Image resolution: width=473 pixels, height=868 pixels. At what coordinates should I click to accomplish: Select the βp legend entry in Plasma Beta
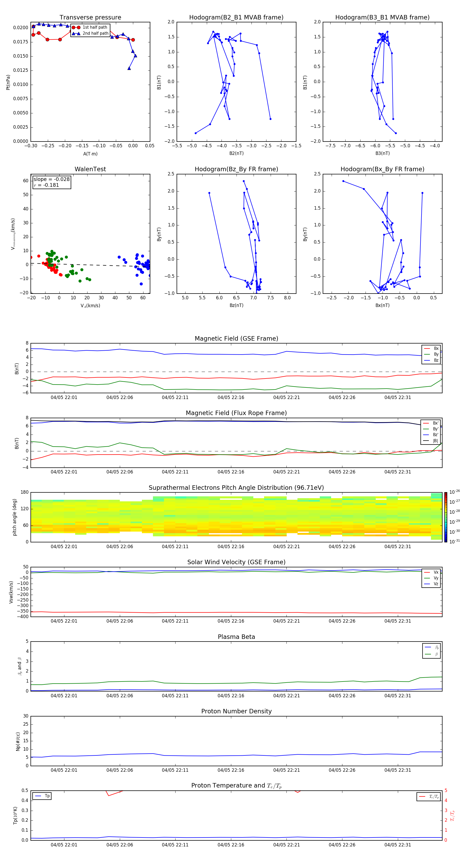(431, 647)
